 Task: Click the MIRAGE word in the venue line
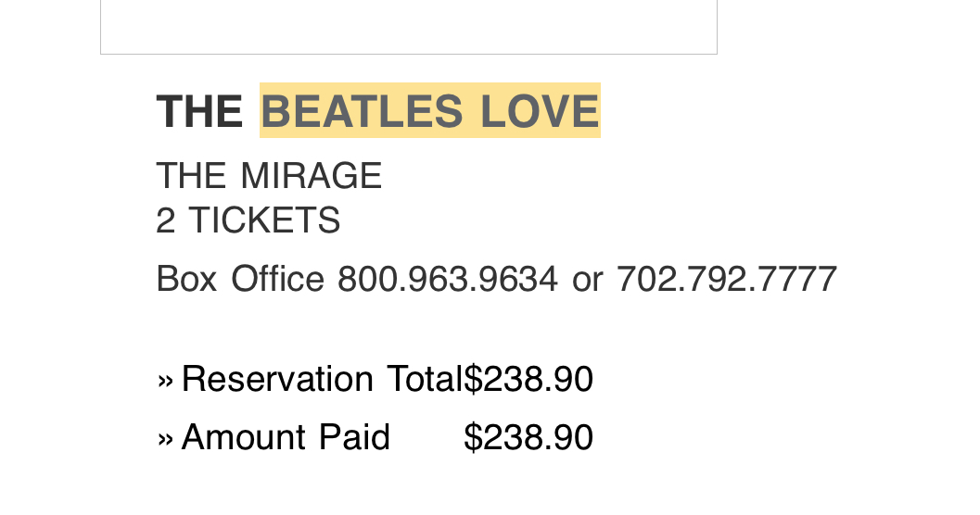(312, 176)
